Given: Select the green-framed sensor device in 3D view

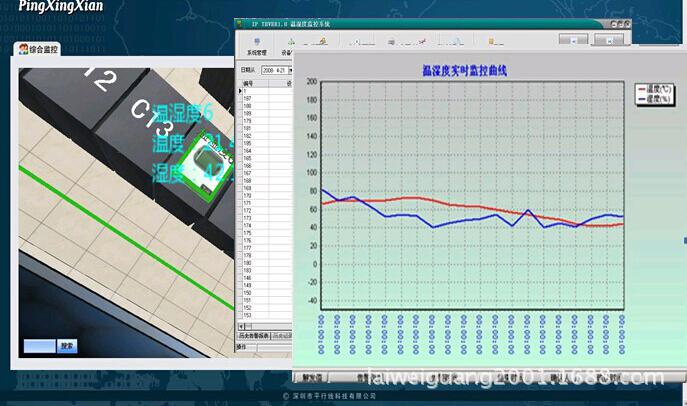Looking at the screenshot, I should tap(206, 166).
